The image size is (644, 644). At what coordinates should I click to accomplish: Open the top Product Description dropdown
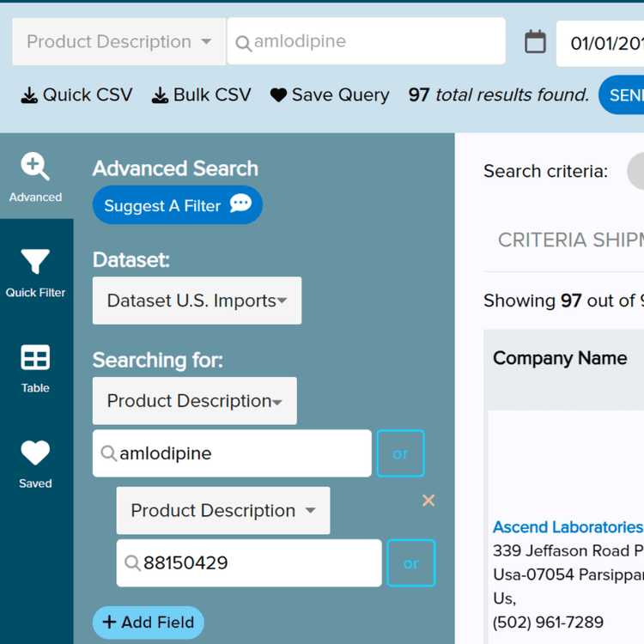119,41
